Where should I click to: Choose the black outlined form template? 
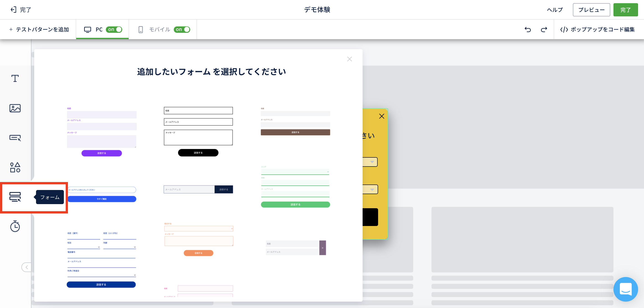[198, 132]
